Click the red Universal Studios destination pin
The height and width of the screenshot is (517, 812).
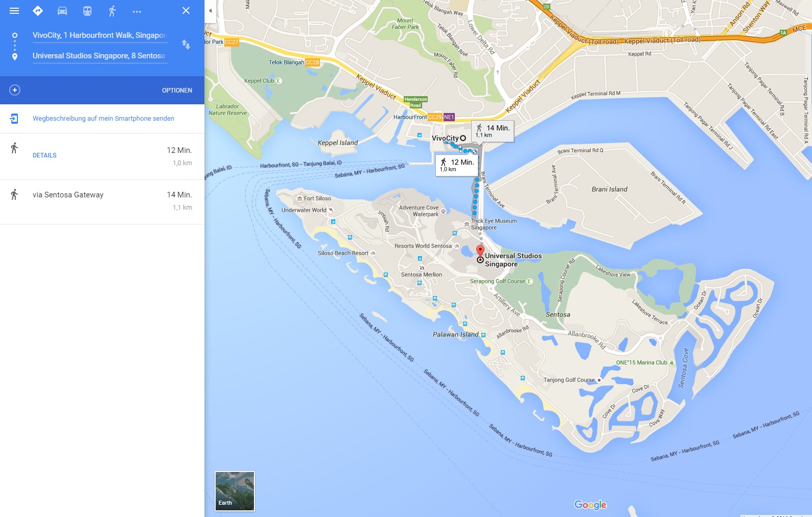coord(480,251)
